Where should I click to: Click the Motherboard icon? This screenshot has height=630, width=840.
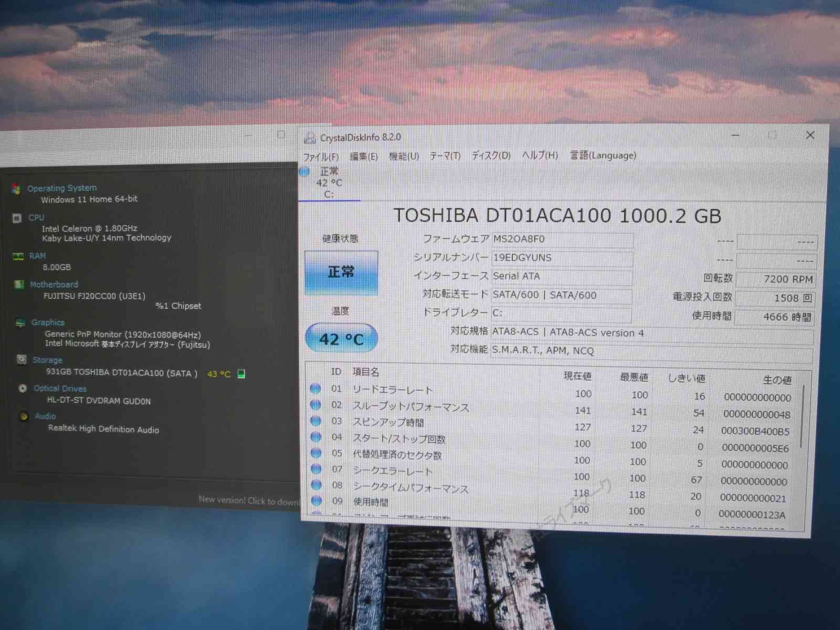coord(19,285)
